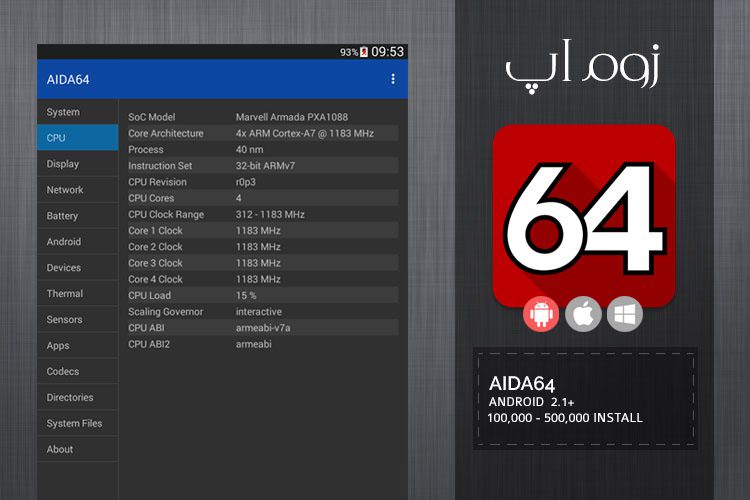The width and height of the screenshot is (750, 500).
Task: Select the Core 4 Clock row label
Action: click(x=155, y=279)
